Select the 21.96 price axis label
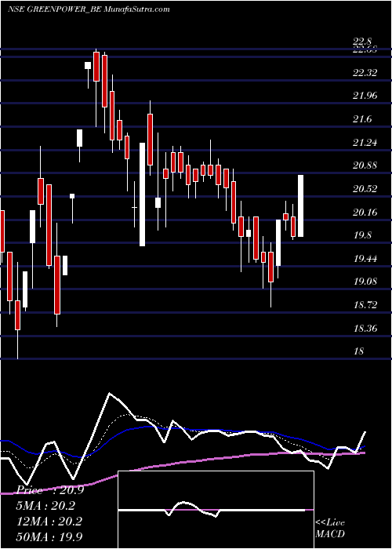The width and height of the screenshot is (392, 549). 365,96
